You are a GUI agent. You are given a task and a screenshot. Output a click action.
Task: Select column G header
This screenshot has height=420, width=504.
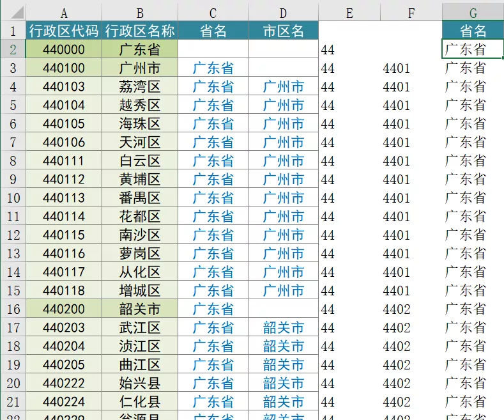(473, 13)
